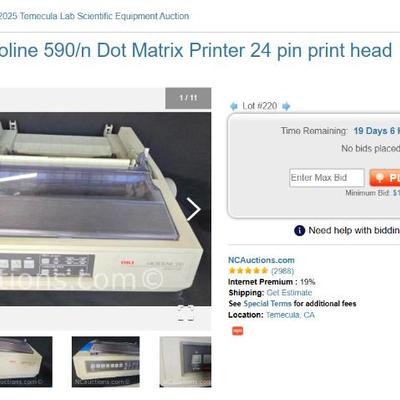
Task: Click the bidding help info icon
Action: (300, 230)
